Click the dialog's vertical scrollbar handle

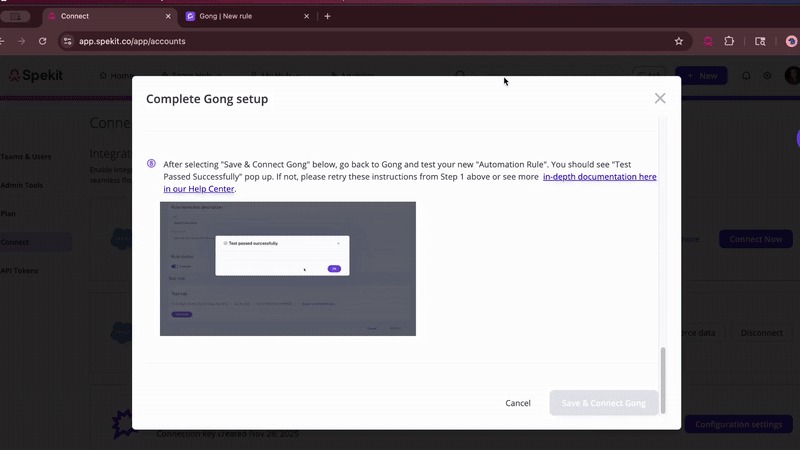pyautogui.click(x=662, y=378)
